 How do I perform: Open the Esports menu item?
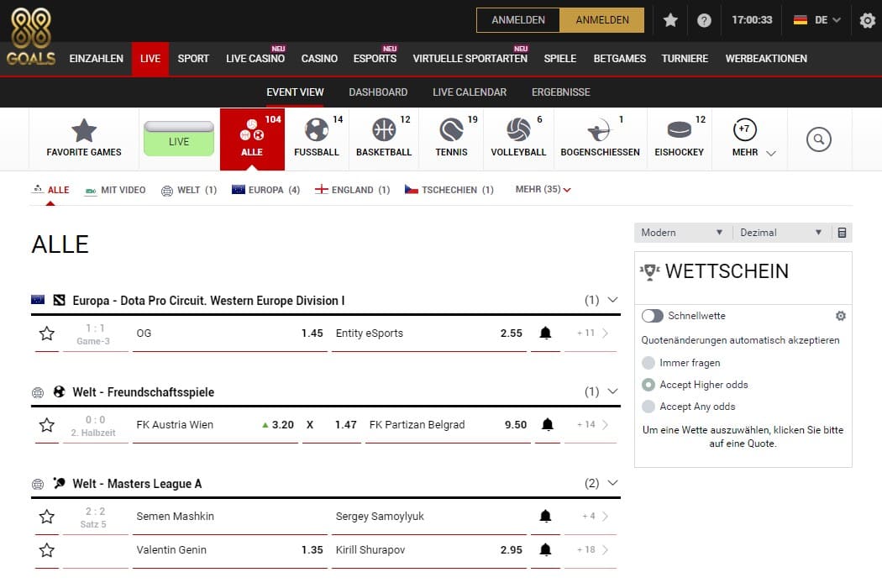point(375,59)
